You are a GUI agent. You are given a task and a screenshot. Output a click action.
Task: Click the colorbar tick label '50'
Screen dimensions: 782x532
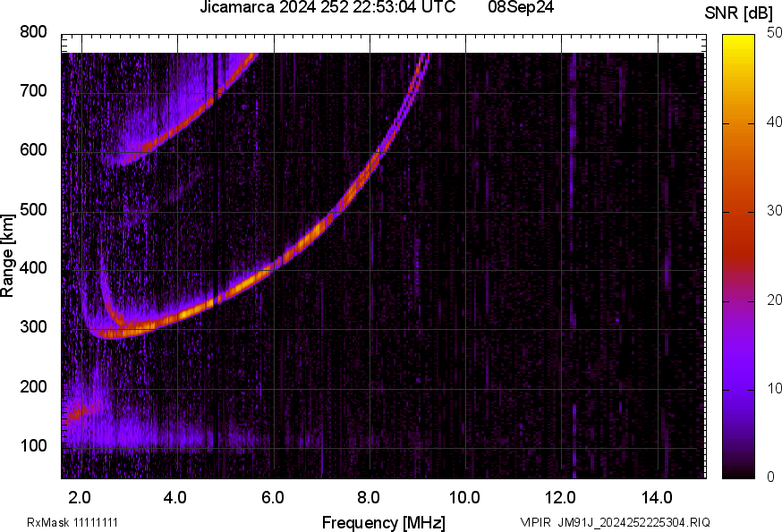click(774, 33)
